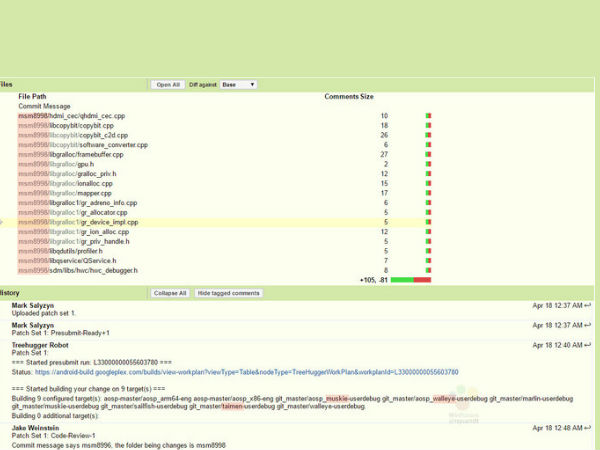600x450 pixels.
Task: Open the Diff against Base dropdown
Action: (x=238, y=85)
